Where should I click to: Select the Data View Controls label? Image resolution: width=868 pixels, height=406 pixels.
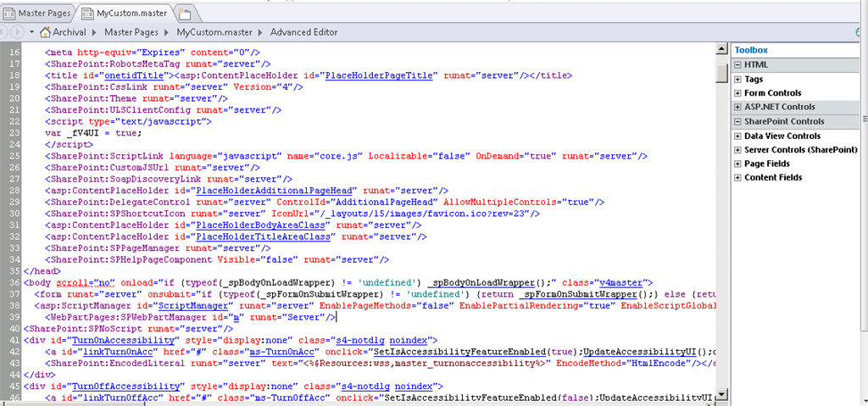(x=782, y=136)
